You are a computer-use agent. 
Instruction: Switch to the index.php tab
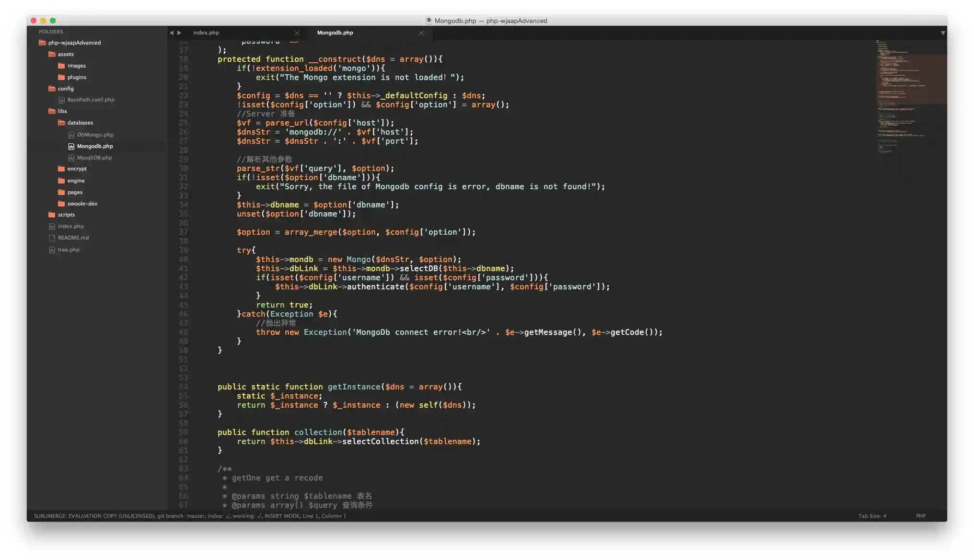point(206,33)
